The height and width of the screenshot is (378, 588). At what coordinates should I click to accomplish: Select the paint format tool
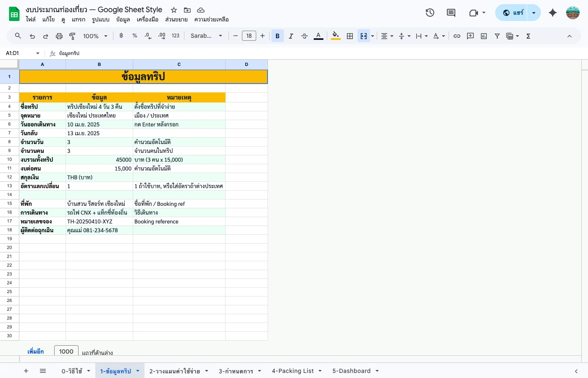72,36
